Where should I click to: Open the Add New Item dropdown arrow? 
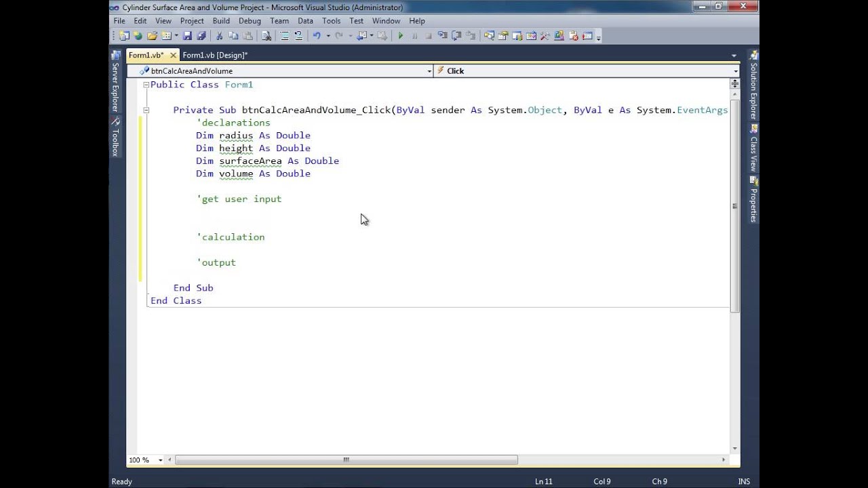tap(176, 35)
